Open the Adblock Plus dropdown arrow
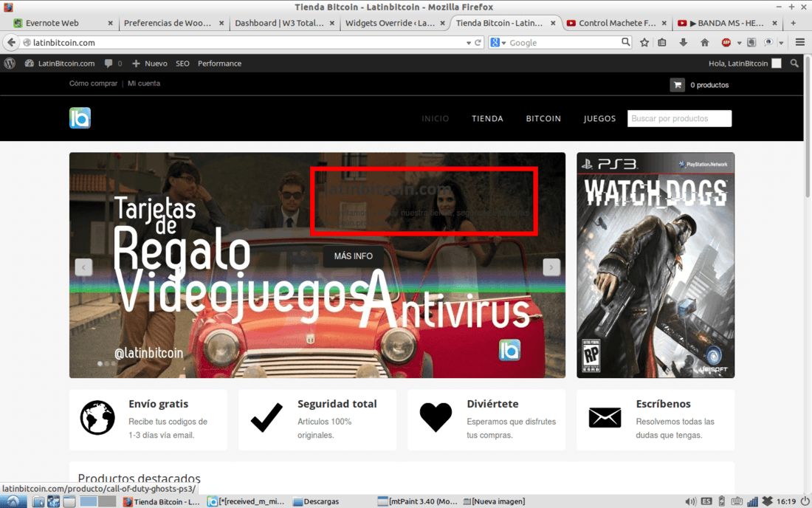The height and width of the screenshot is (508, 812). [x=739, y=43]
